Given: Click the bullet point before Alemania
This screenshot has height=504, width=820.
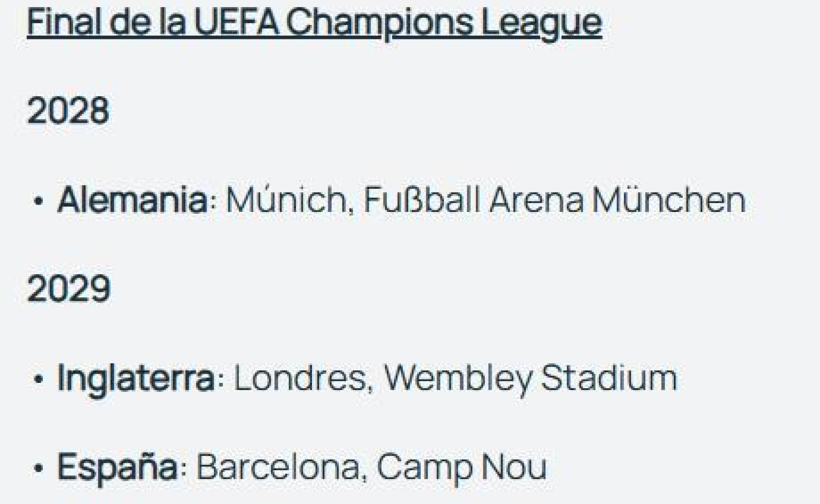Looking at the screenshot, I should tap(38, 200).
